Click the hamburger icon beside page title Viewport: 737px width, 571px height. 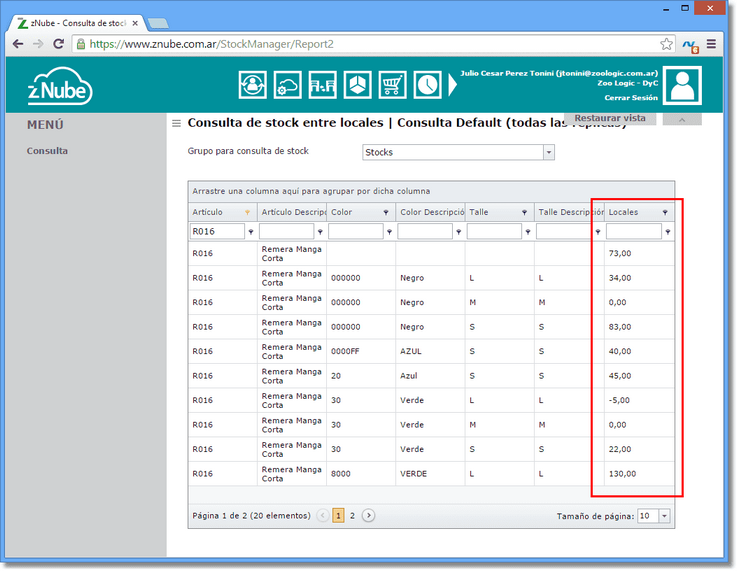click(176, 124)
